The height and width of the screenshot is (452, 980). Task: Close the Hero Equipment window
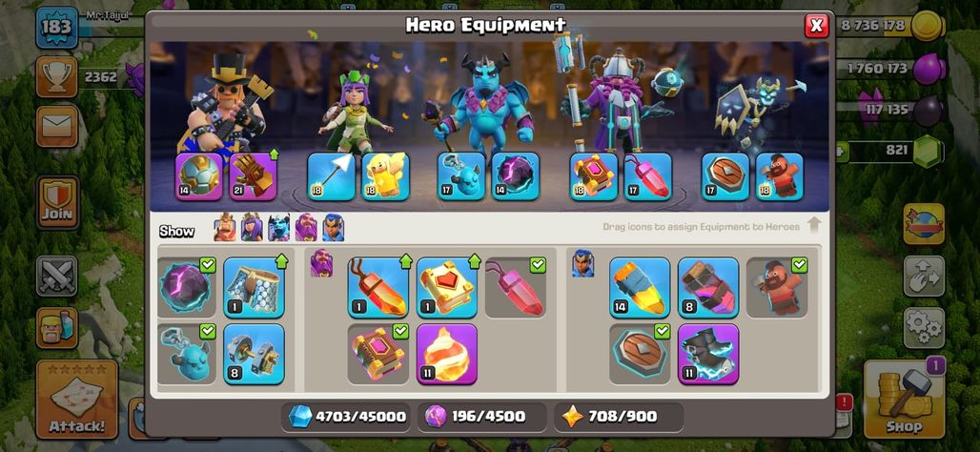pos(816,26)
